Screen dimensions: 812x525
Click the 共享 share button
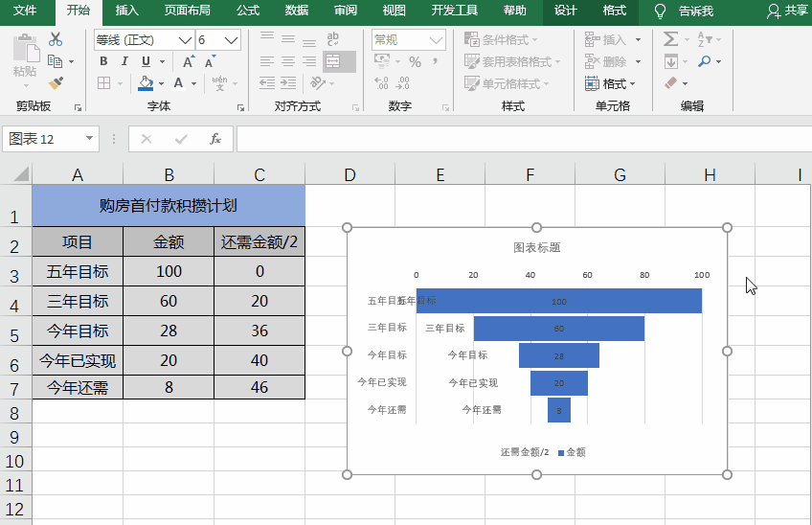point(787,11)
